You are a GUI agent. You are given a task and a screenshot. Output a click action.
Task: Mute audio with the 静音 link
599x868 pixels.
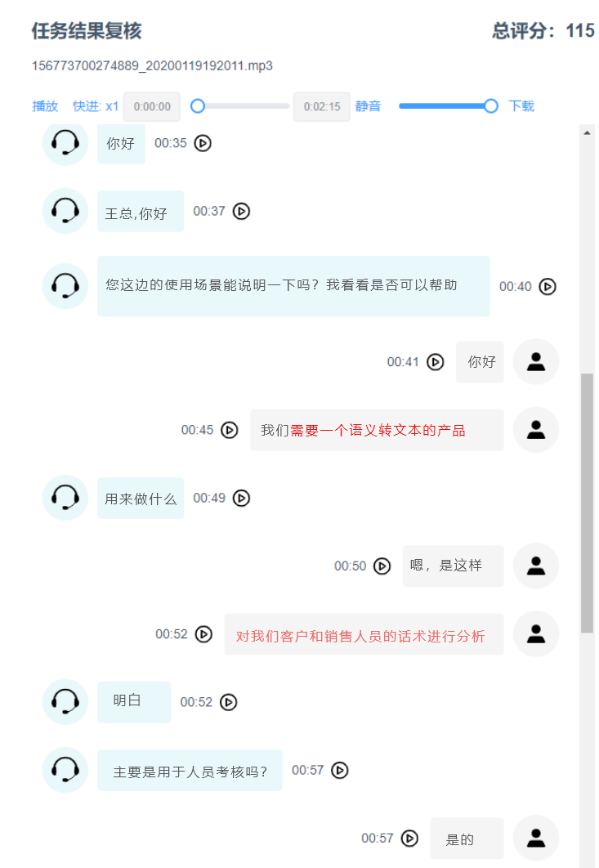[369, 106]
